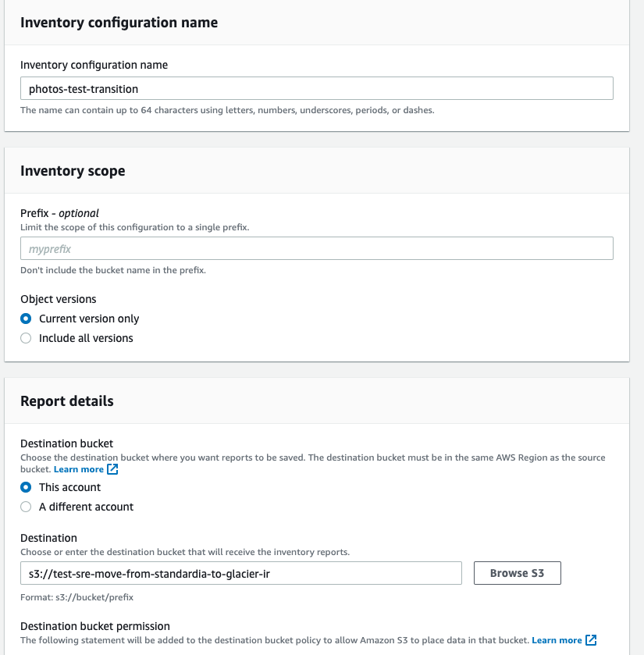Click the Object versions label

[x=59, y=299]
